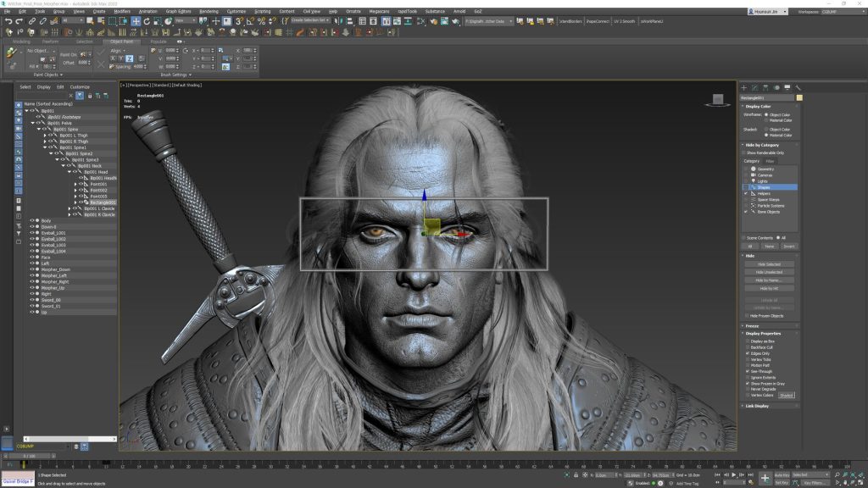Open the Animation menu
Image resolution: width=868 pixels, height=488 pixels.
[147, 11]
